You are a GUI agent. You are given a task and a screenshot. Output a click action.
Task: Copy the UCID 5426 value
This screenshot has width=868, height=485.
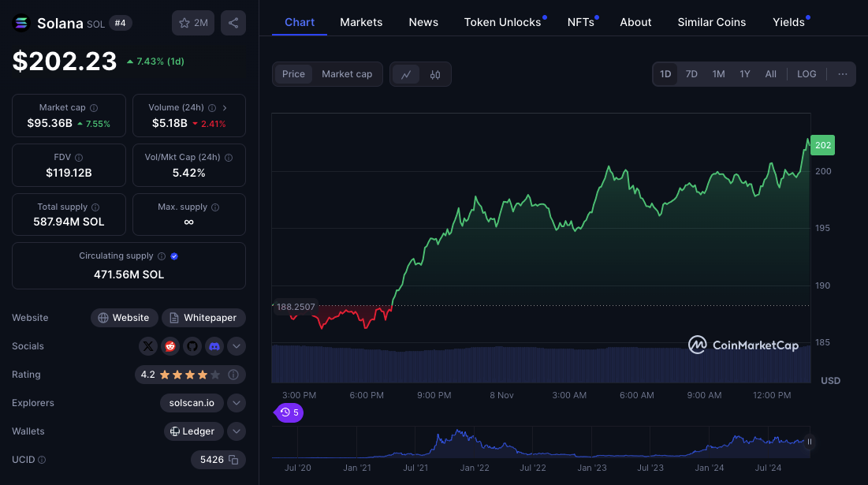[x=218, y=460]
